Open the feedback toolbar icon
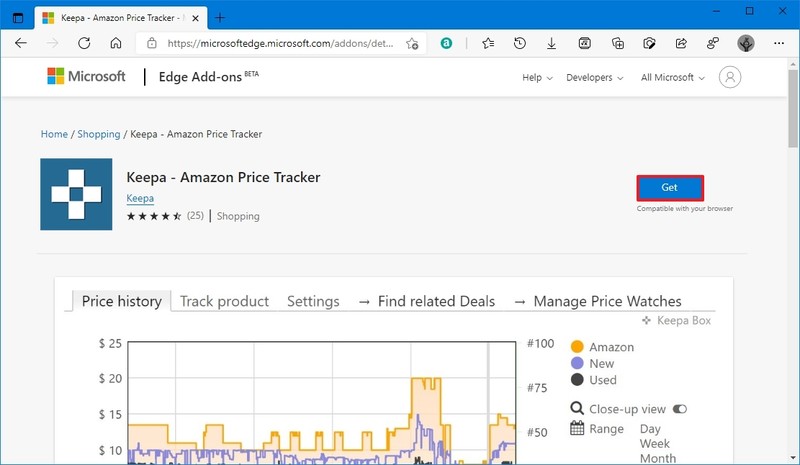800x465 pixels. click(713, 43)
